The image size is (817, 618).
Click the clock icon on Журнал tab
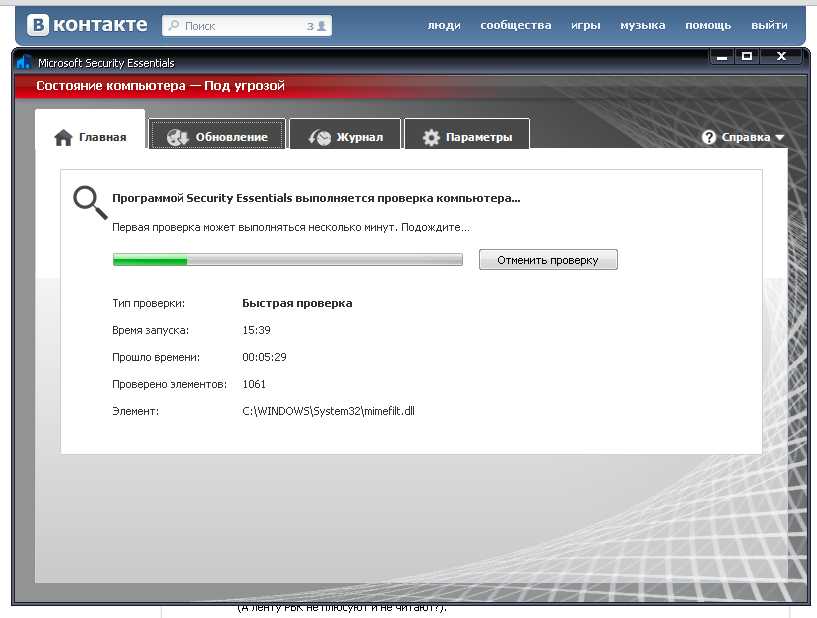point(319,137)
